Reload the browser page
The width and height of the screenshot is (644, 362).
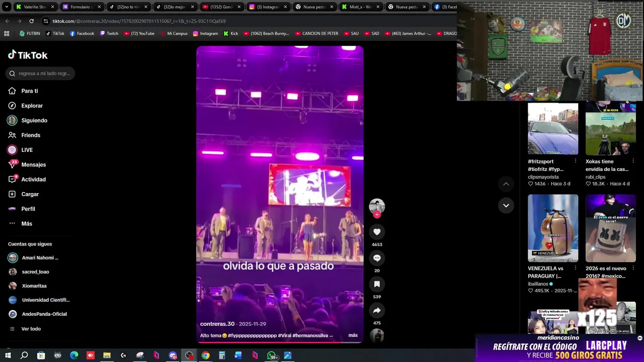(31, 21)
